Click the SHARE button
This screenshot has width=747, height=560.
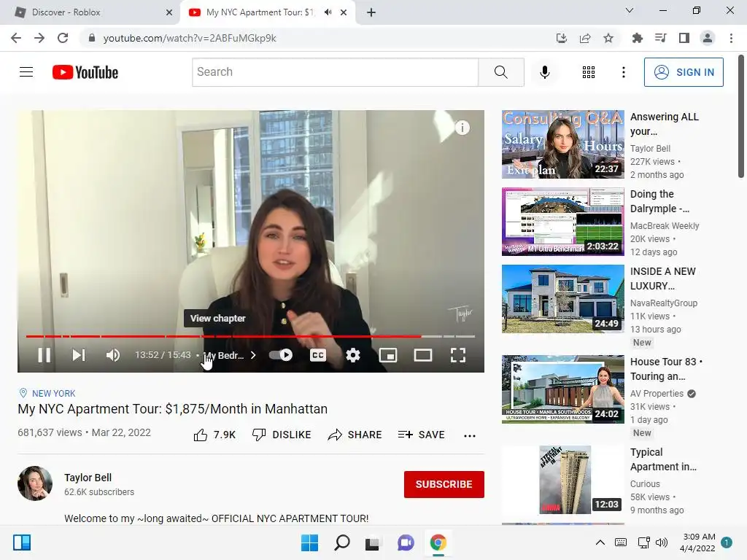[x=355, y=435]
